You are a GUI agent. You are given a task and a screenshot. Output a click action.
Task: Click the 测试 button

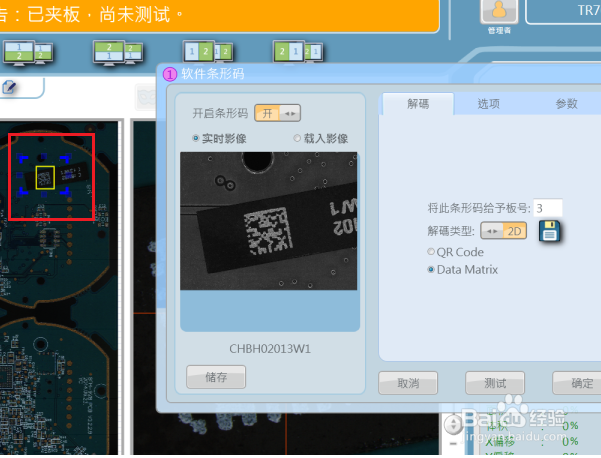pos(495,383)
